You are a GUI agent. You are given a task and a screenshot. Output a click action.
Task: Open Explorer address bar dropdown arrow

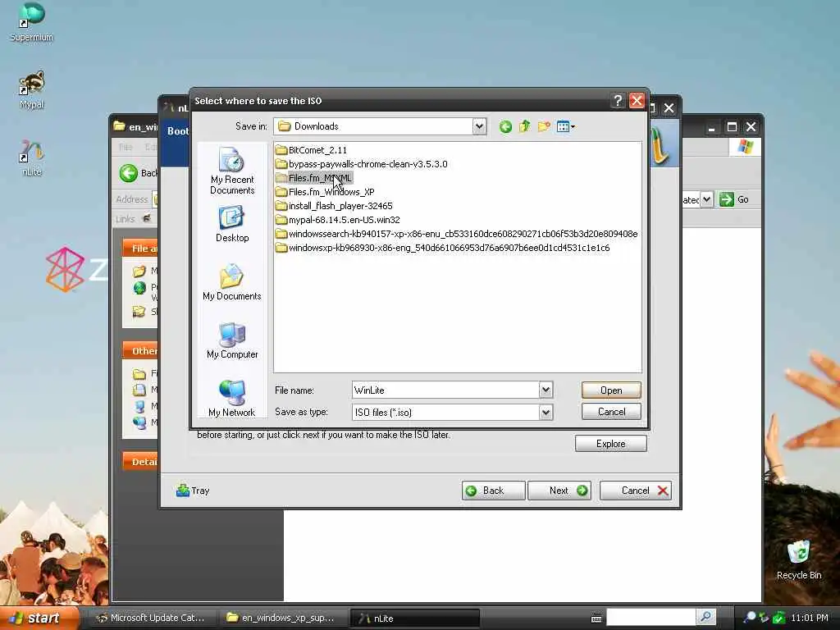point(706,199)
